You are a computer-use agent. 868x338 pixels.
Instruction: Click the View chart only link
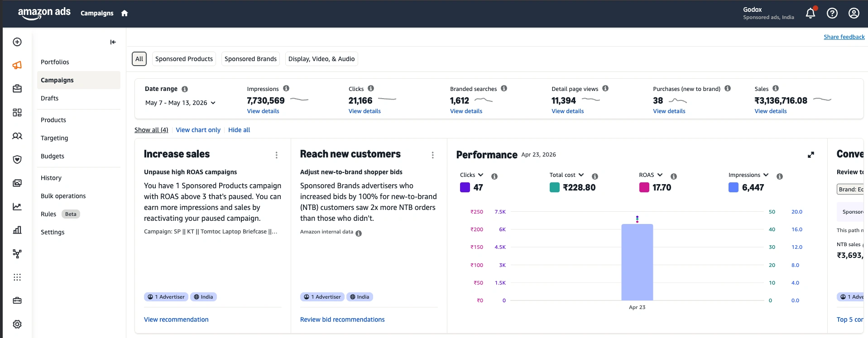(198, 130)
